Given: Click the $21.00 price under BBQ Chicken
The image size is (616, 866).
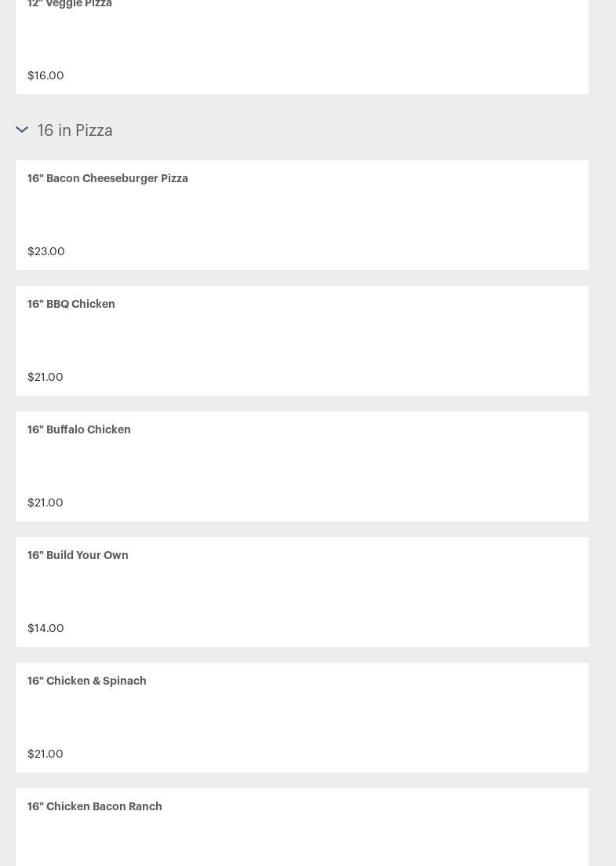Looking at the screenshot, I should tap(46, 377).
